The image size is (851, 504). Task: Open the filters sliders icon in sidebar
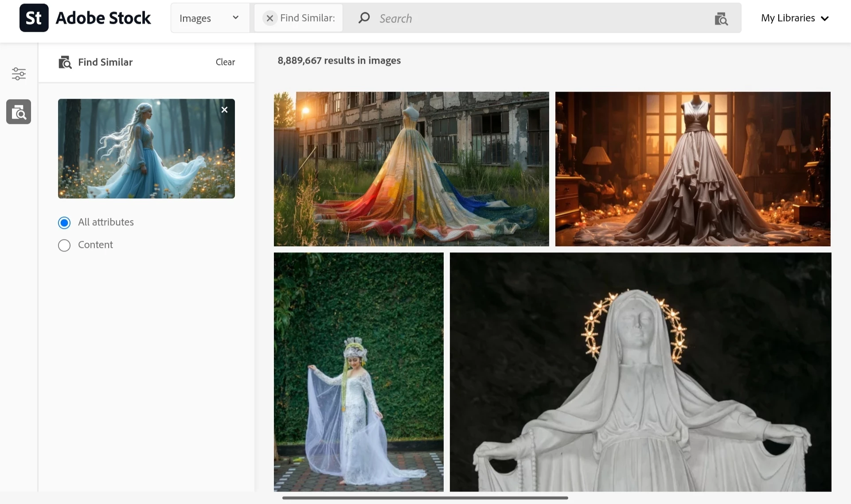(x=19, y=74)
